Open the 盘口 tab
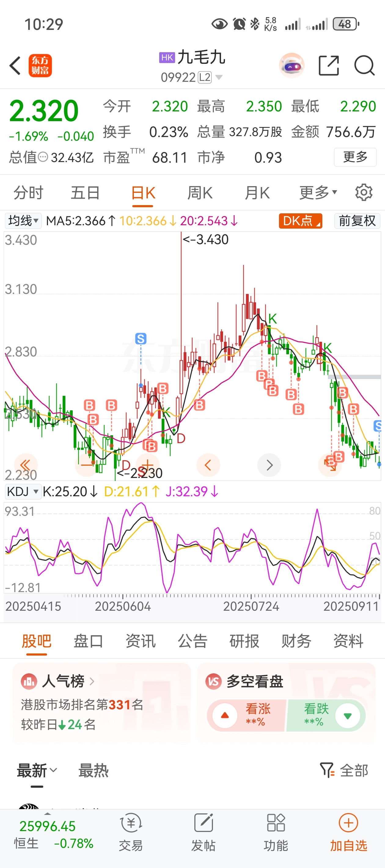This screenshot has height=868, width=385. (88, 641)
